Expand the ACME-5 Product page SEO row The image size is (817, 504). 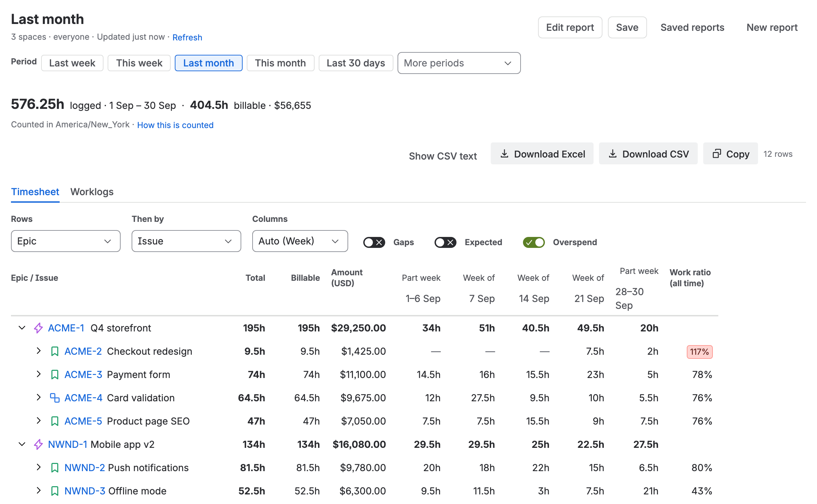39,421
